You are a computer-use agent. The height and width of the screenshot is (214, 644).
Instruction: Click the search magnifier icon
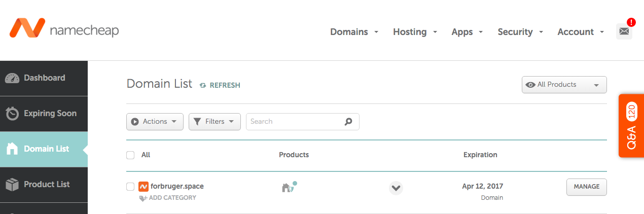point(348,122)
